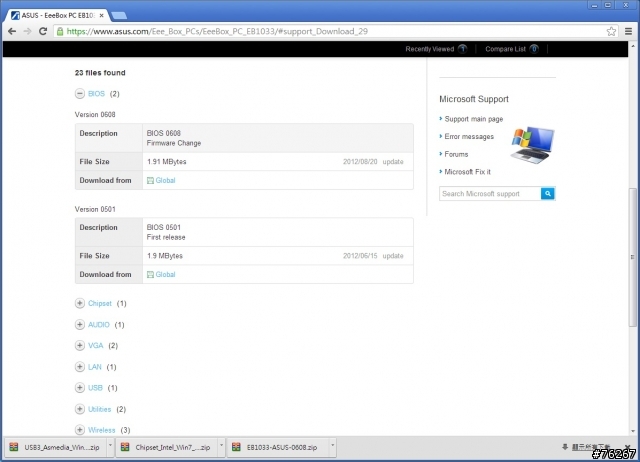Screen dimensions: 640x462
Task: Click the USB3_Asmedia zip file icon
Action: click(13, 447)
